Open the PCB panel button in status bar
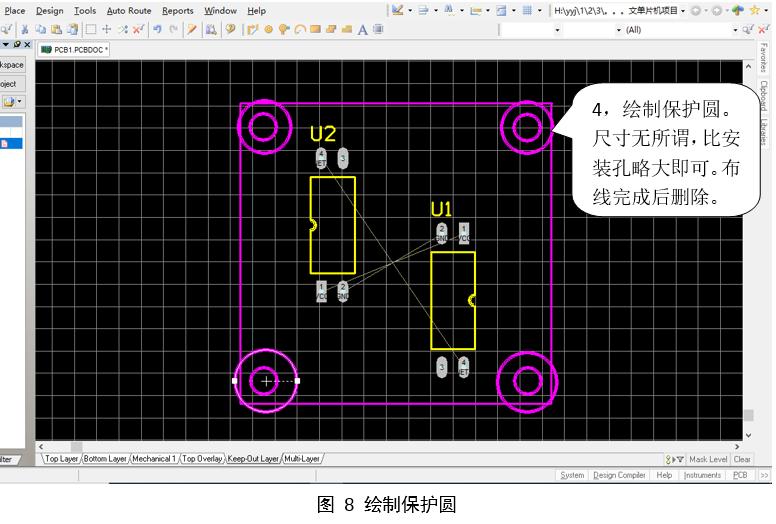 pos(740,475)
